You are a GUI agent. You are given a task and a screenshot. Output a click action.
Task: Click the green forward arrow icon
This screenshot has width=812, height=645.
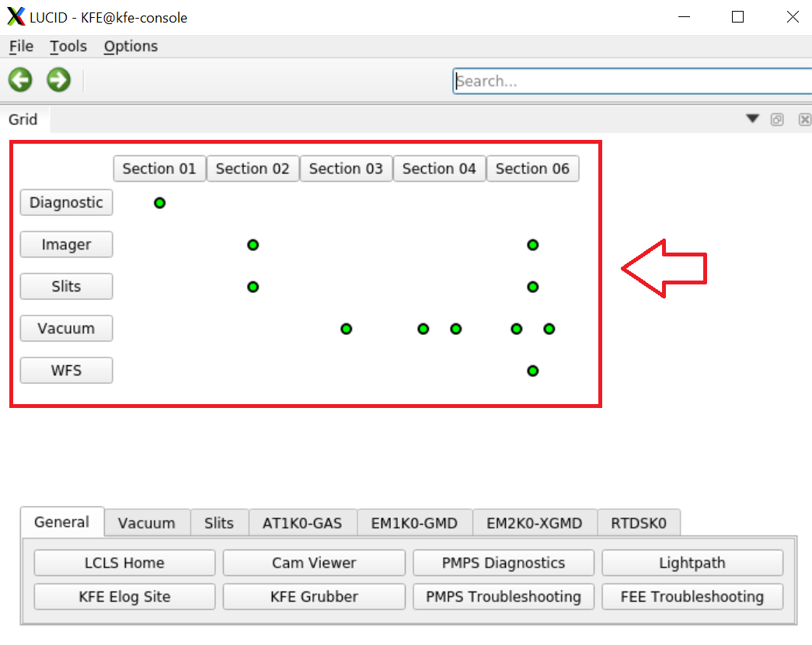pyautogui.click(x=58, y=79)
